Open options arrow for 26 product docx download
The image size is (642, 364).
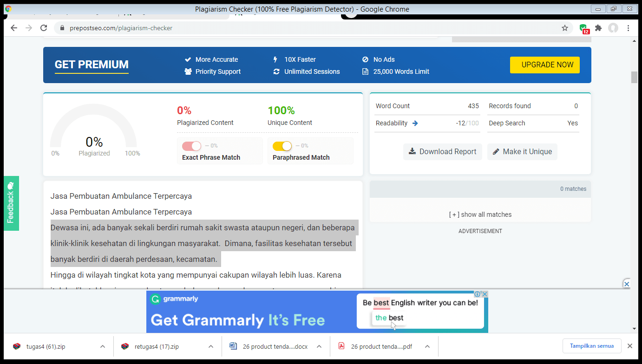pos(319,346)
